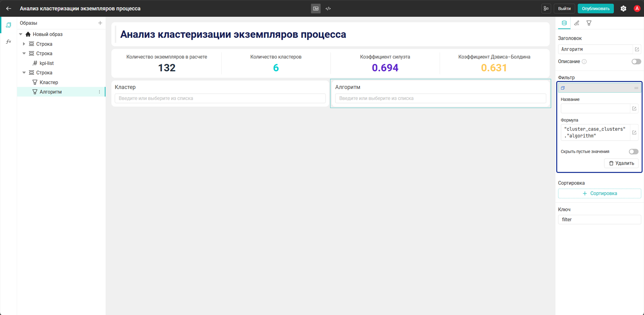Click the Формула text field

(x=595, y=132)
